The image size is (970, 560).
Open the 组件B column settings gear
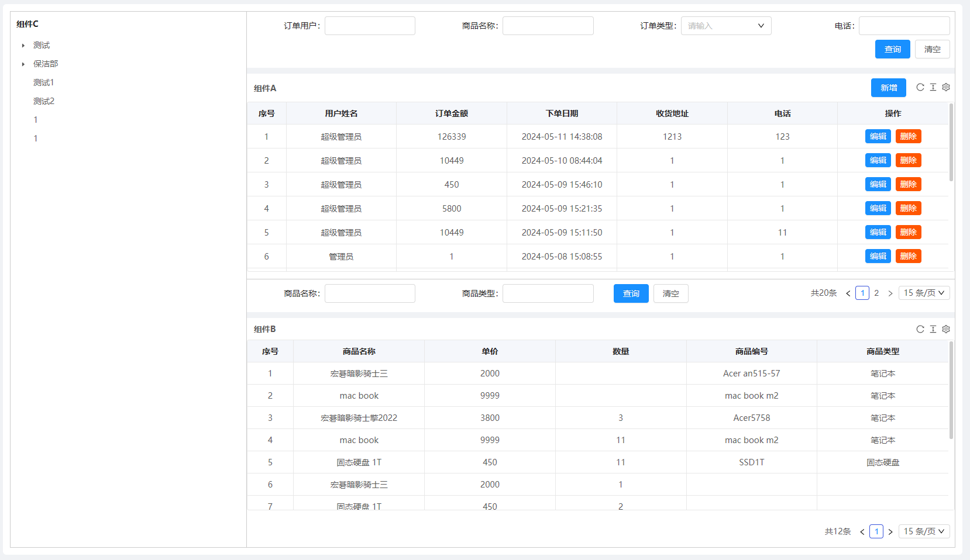pos(946,329)
